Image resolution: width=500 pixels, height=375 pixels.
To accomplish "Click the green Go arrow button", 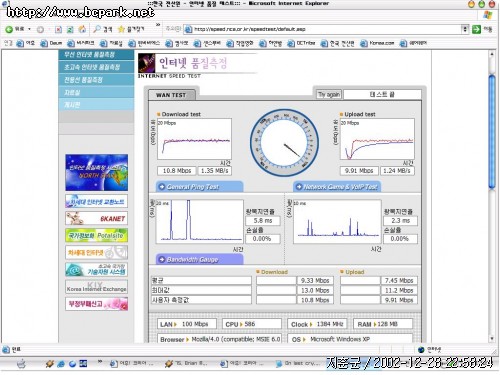I will (476, 29).
